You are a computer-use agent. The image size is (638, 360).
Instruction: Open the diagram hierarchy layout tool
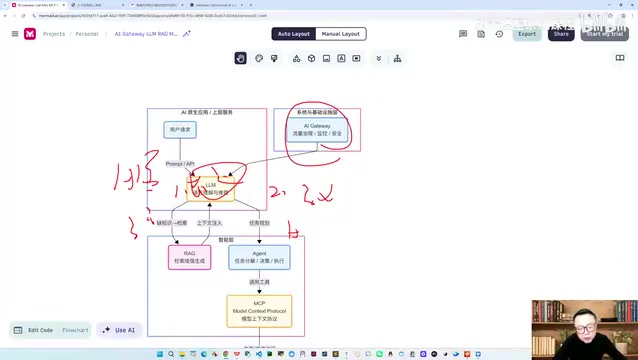(398, 59)
